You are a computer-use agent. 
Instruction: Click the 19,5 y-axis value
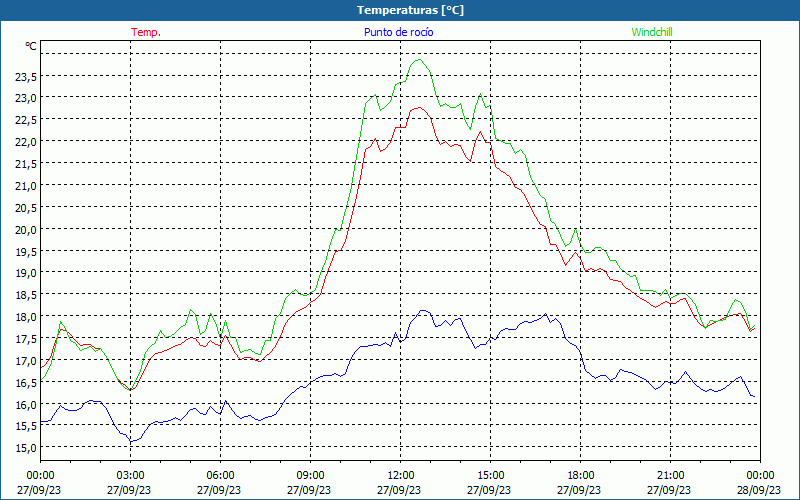click(x=26, y=252)
